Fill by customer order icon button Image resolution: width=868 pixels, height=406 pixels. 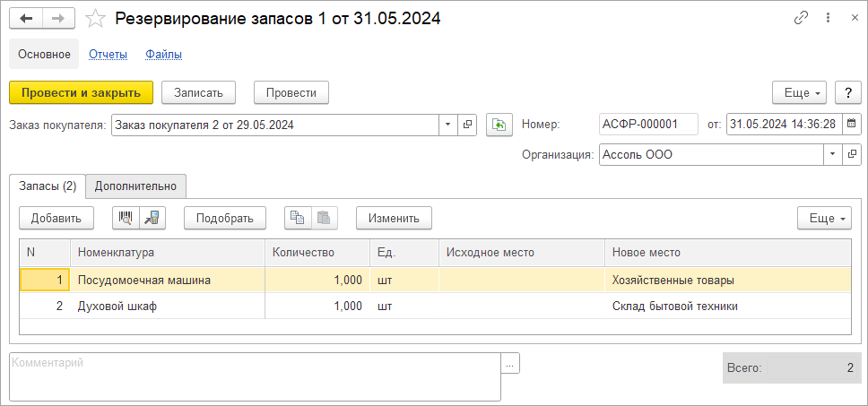click(499, 125)
